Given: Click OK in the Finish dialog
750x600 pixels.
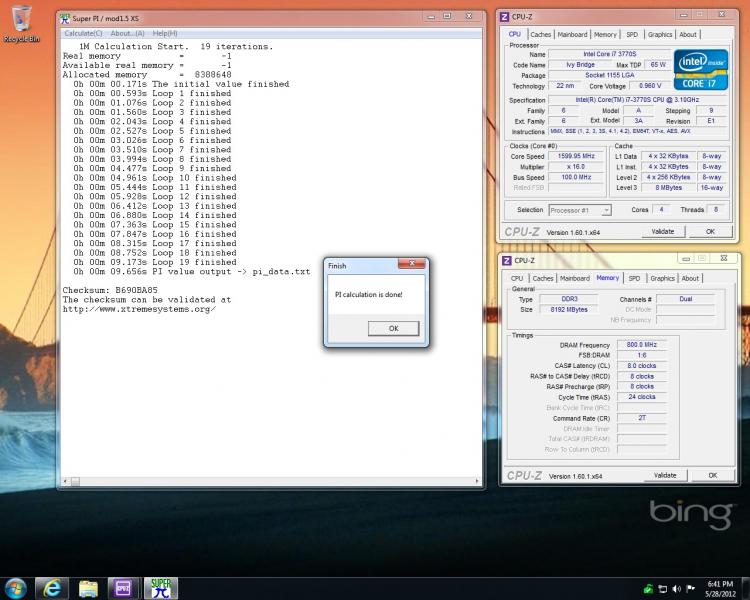Looking at the screenshot, I should (393, 328).
